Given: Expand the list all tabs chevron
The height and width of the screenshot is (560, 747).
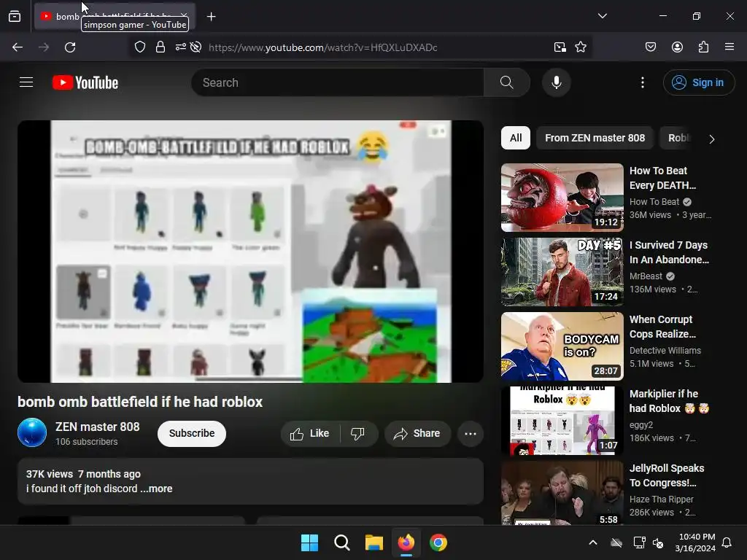Looking at the screenshot, I should (602, 16).
